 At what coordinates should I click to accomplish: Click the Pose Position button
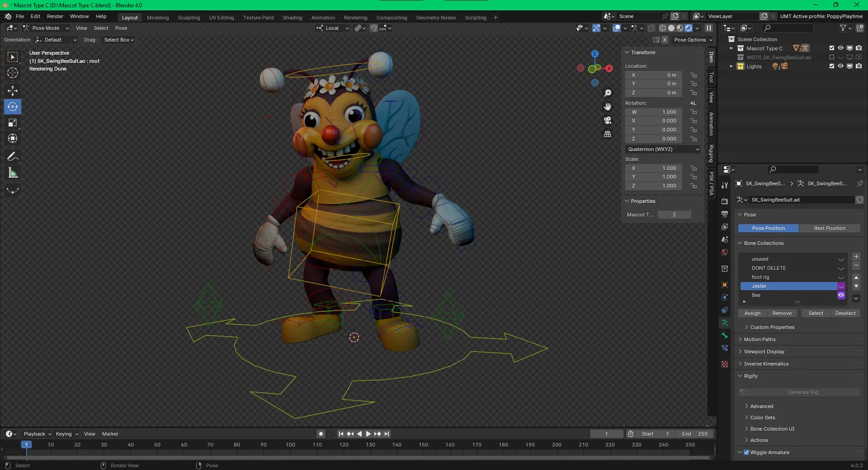768,228
